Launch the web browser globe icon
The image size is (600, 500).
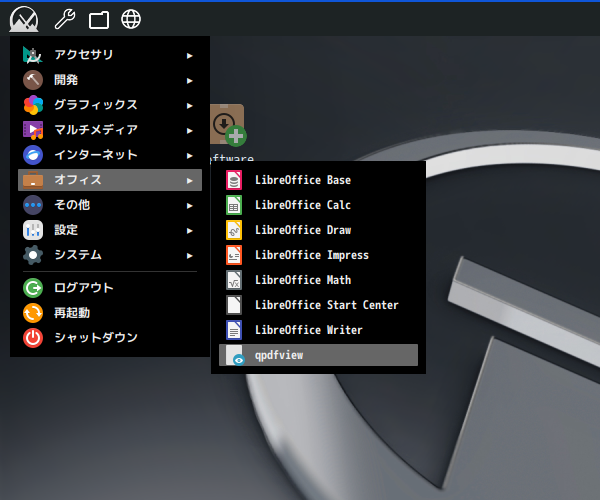(x=130, y=19)
